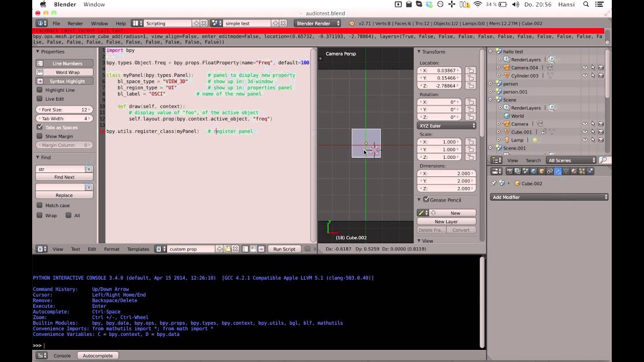Click the pin icon beside Cube.002

pyautogui.click(x=494, y=184)
